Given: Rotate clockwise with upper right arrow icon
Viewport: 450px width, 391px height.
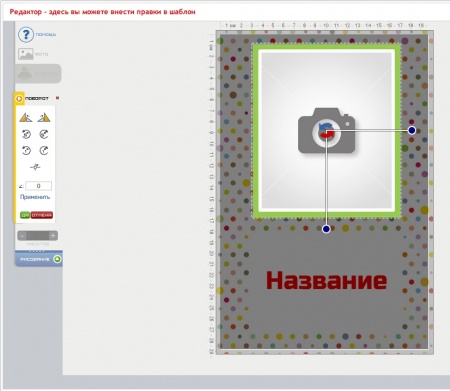Looking at the screenshot, I should point(44,134).
